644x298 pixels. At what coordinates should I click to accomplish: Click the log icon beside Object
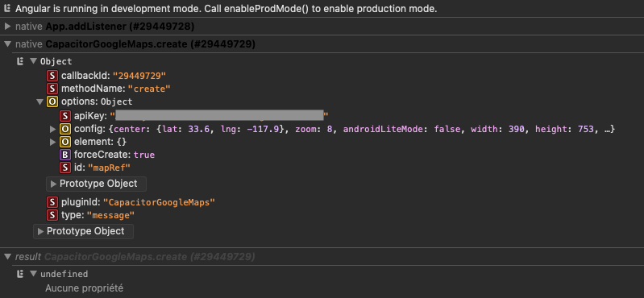(19, 61)
